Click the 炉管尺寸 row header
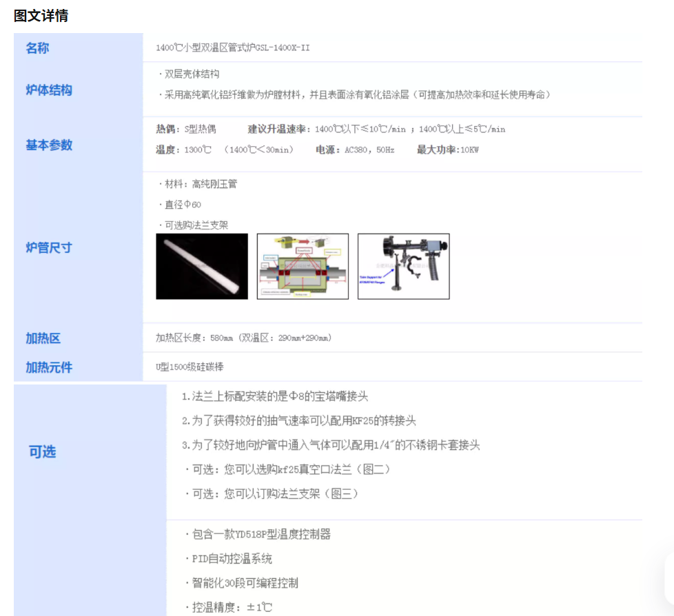The height and width of the screenshot is (616, 674). [x=49, y=247]
